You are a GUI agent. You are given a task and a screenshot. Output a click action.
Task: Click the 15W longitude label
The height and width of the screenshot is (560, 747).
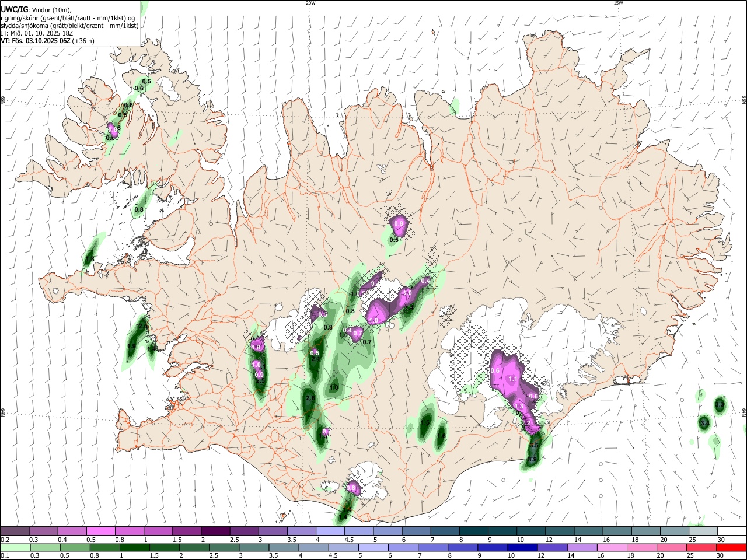[618, 3]
